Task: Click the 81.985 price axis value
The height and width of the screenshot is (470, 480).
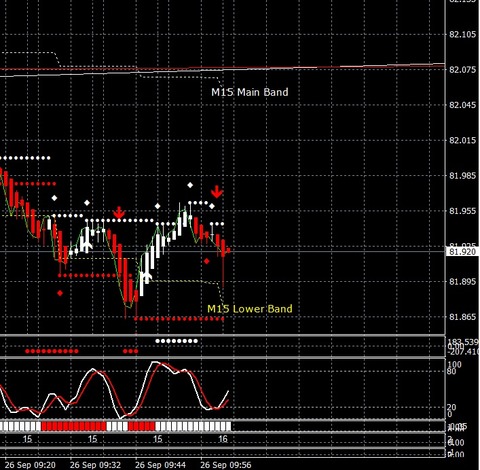Action: point(463,176)
